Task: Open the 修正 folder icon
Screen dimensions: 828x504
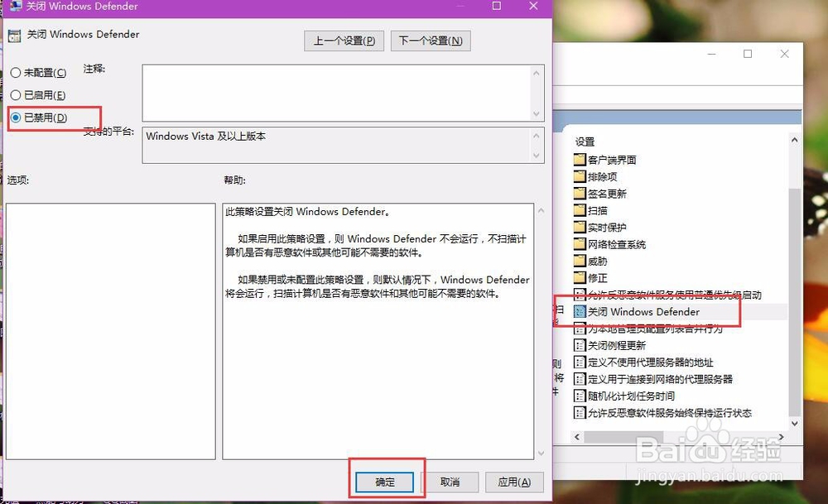Action: (x=580, y=277)
